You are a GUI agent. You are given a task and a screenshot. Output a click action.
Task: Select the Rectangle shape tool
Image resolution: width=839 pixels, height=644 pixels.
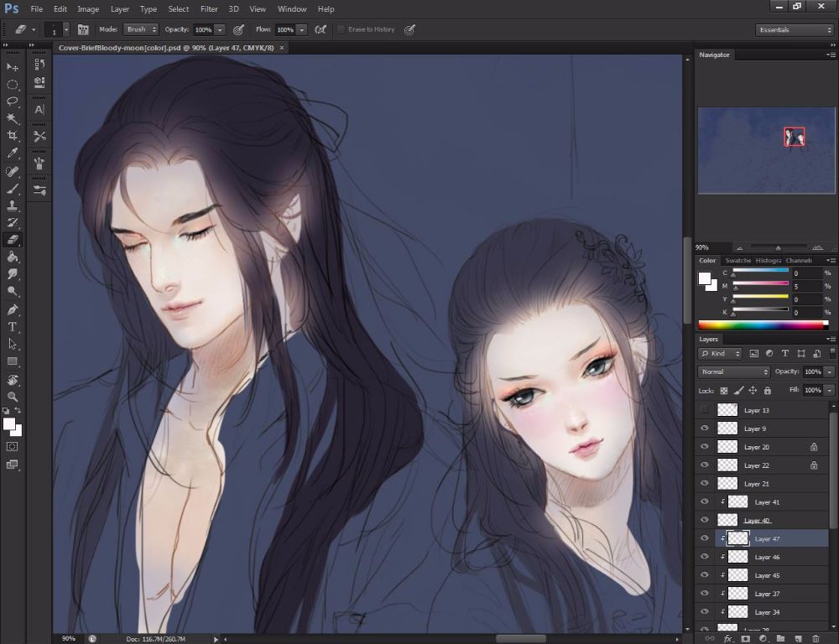pos(13,361)
